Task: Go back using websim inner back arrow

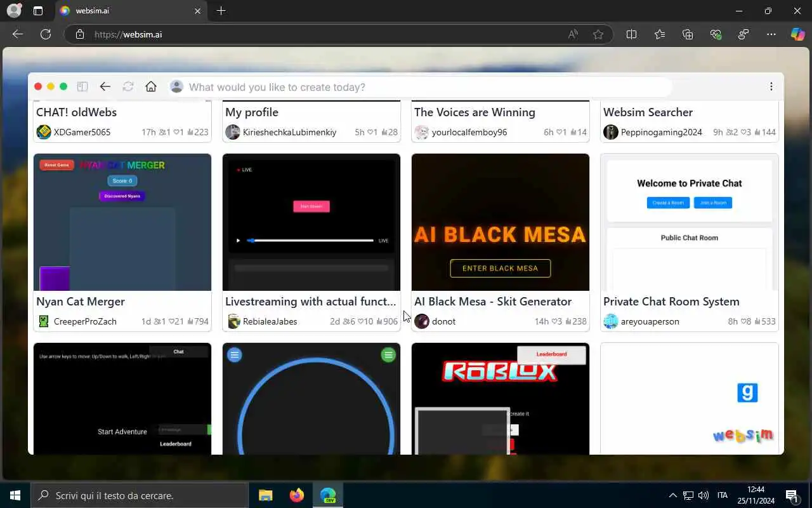Action: coord(105,87)
